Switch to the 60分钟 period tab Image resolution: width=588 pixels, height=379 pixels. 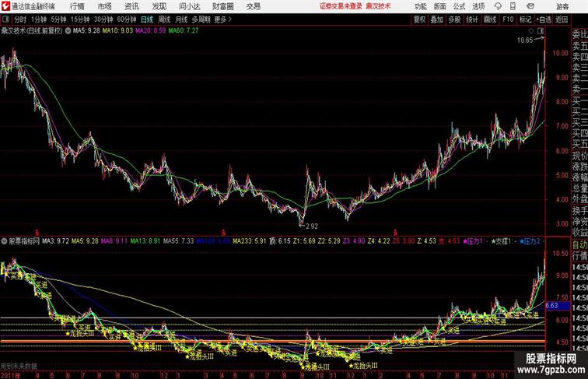click(x=127, y=19)
